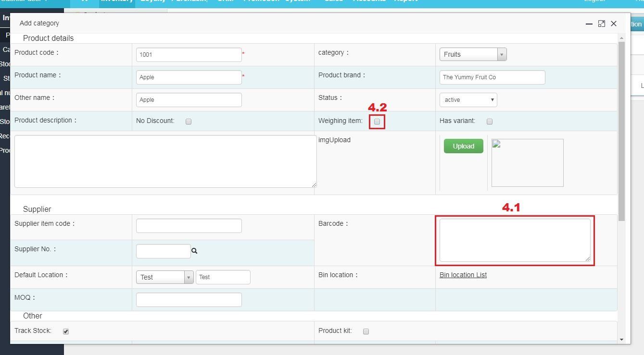The height and width of the screenshot is (355, 644).
Task: Open the Bin location List link
Action: (x=463, y=275)
